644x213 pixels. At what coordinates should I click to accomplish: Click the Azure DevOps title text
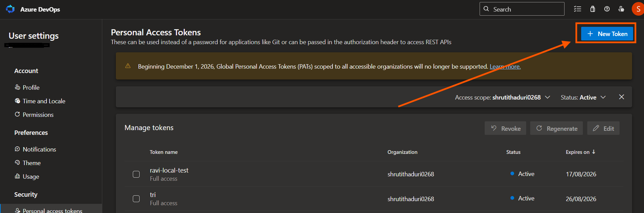click(x=40, y=9)
